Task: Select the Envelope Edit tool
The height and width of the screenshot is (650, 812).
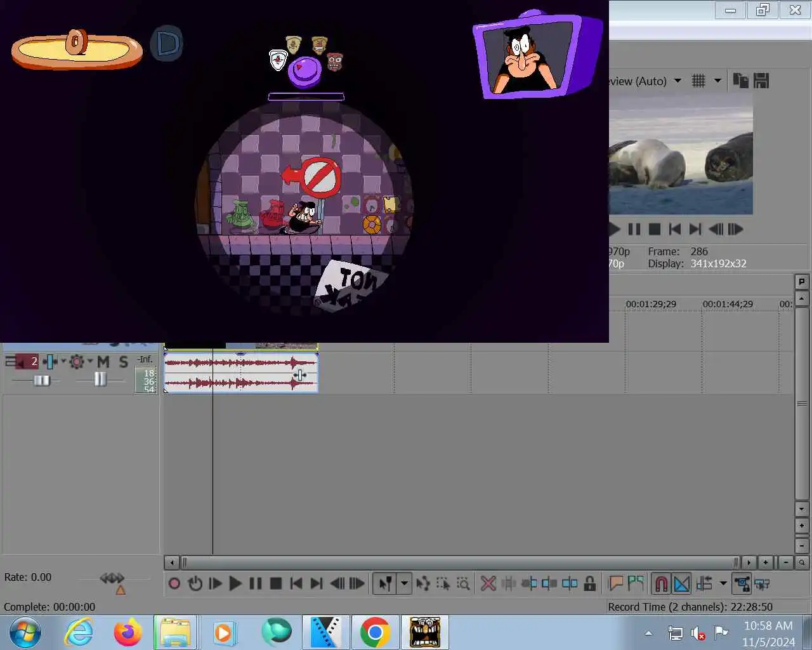Action: pyautogui.click(x=423, y=583)
